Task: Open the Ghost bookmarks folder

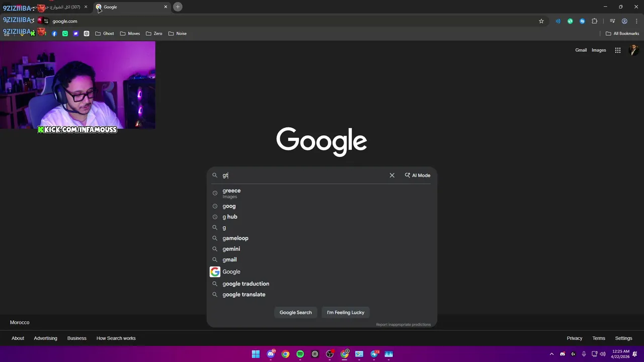Action: pyautogui.click(x=105, y=33)
